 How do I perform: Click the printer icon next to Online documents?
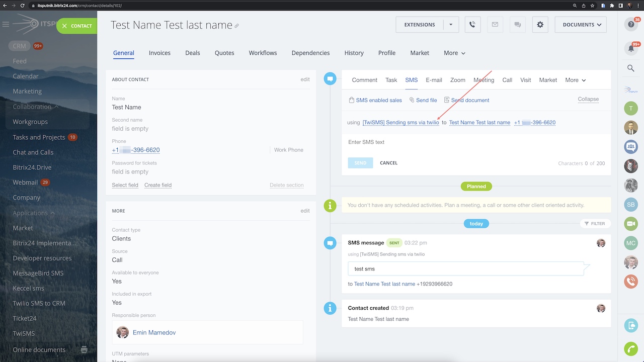pyautogui.click(x=84, y=349)
